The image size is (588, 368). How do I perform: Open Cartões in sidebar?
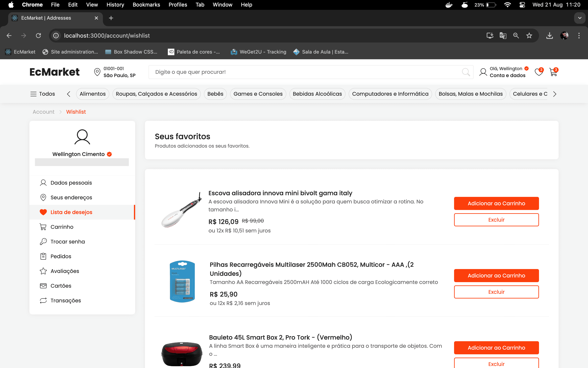pos(82,286)
